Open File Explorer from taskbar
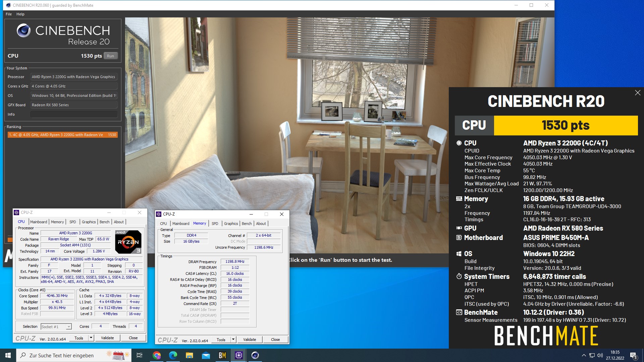 point(190,355)
